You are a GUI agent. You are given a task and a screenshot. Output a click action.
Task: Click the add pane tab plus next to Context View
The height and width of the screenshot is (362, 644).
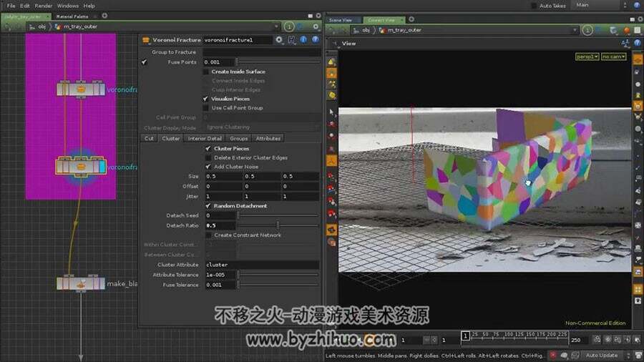coord(411,19)
